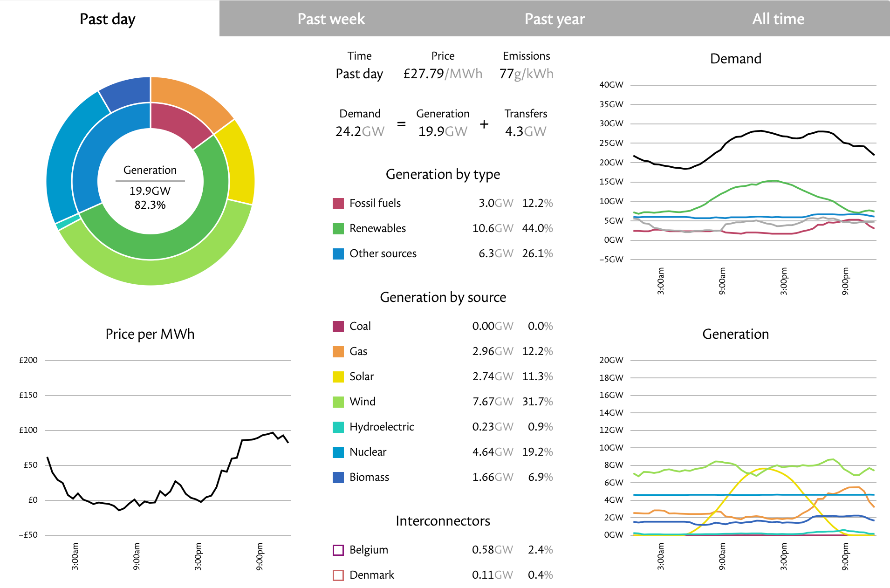The width and height of the screenshot is (890, 588).
Task: Switch to the Past week tab
Action: (x=331, y=19)
